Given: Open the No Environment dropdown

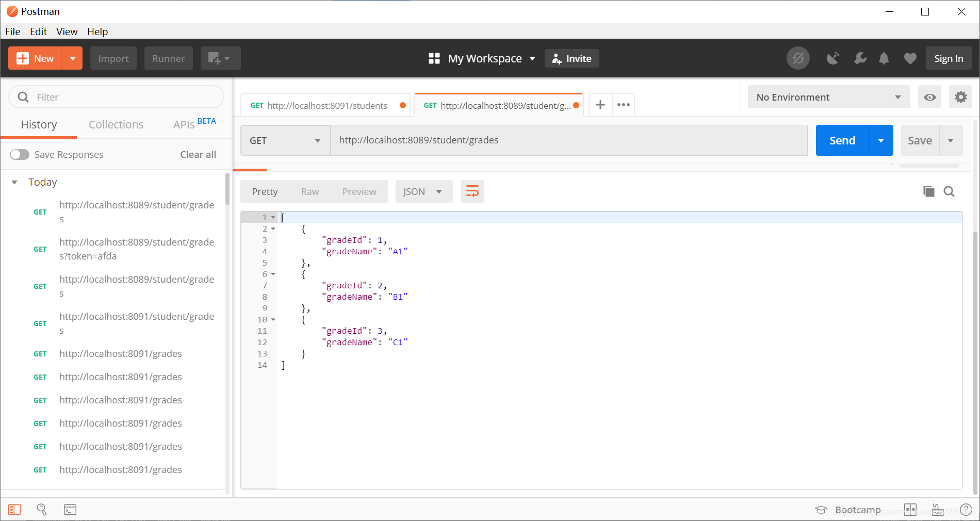Looking at the screenshot, I should pos(829,97).
